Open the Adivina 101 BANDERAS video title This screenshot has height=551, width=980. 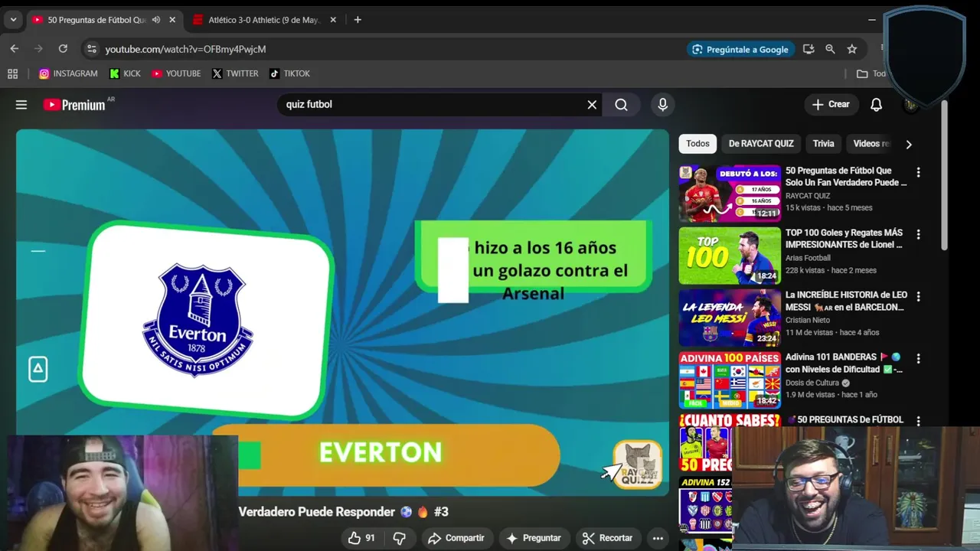point(844,363)
